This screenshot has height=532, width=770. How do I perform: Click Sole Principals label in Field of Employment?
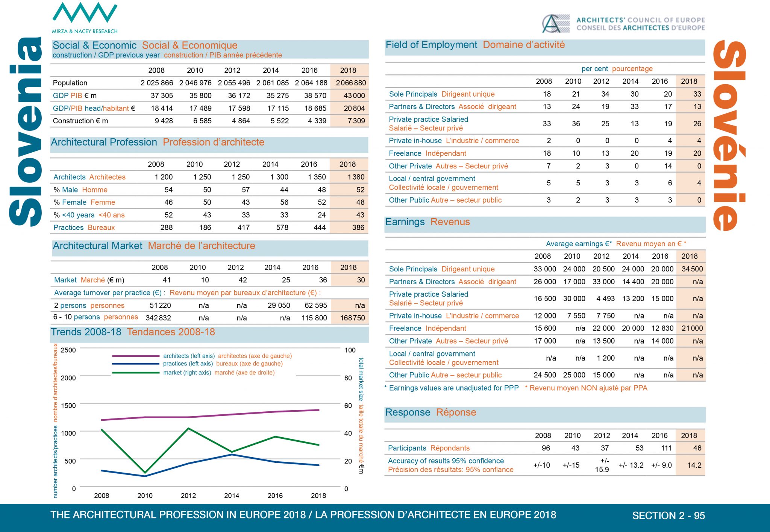coord(442,94)
